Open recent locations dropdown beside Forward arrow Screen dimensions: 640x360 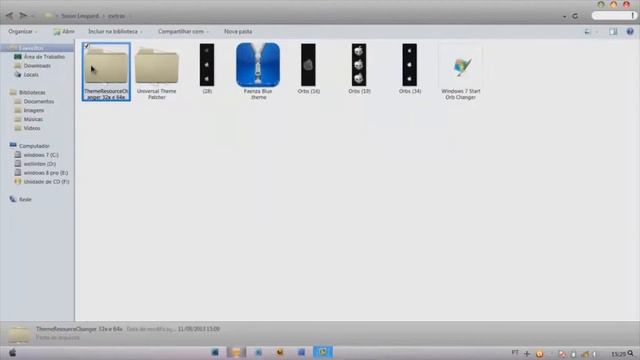pos(33,16)
